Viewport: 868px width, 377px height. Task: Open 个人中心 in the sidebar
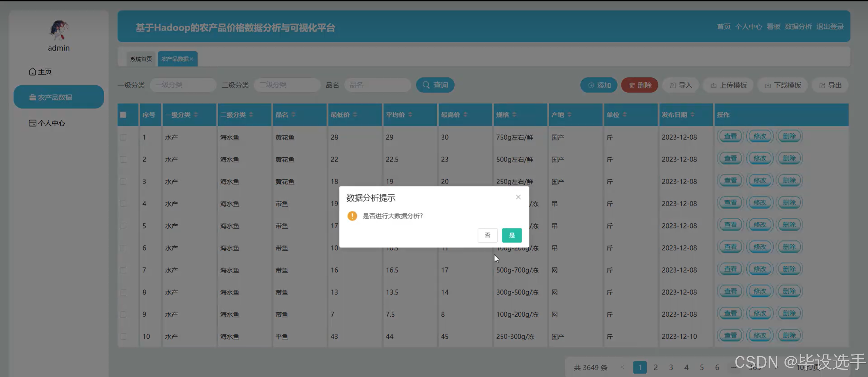pos(47,123)
